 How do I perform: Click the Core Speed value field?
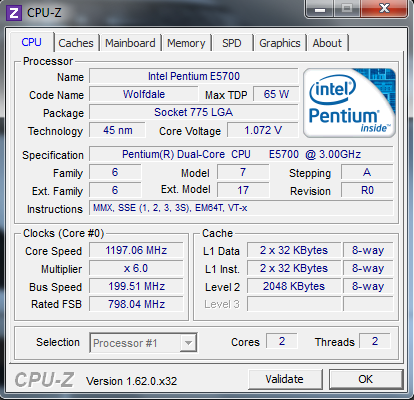[x=136, y=250]
